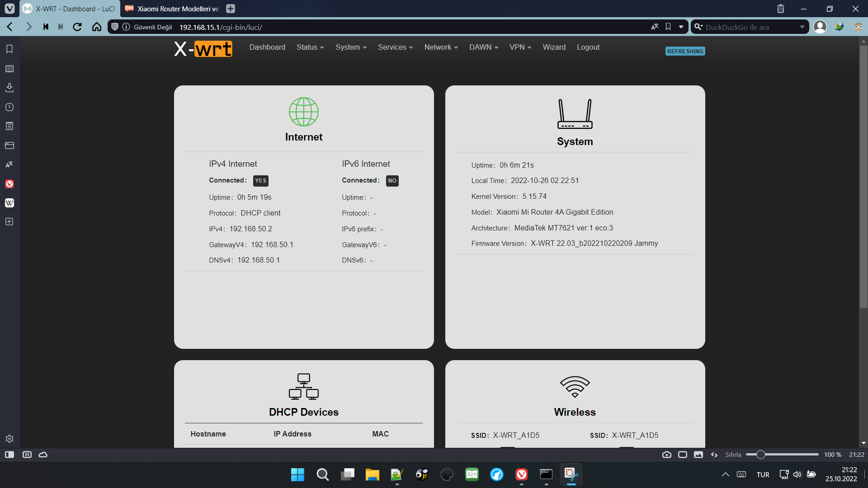Viewport: 868px width, 488px height.
Task: Open the Notes panel
Action: pos(9,126)
